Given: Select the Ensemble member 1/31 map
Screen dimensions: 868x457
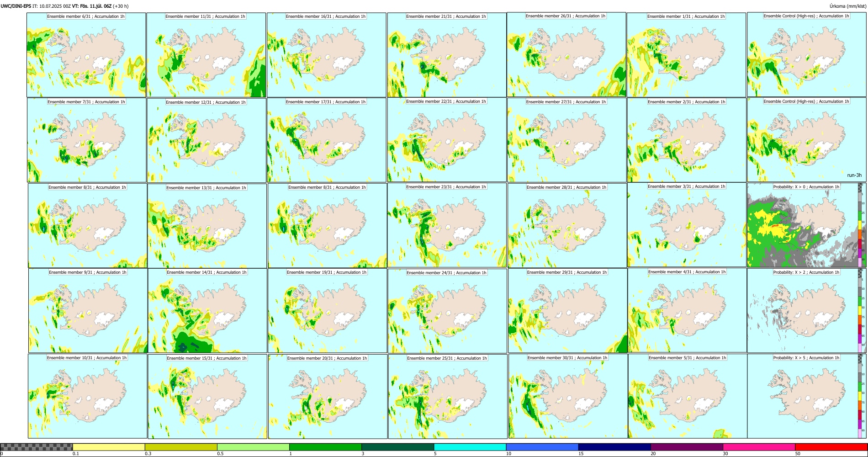Looking at the screenshot, I should (686, 55).
